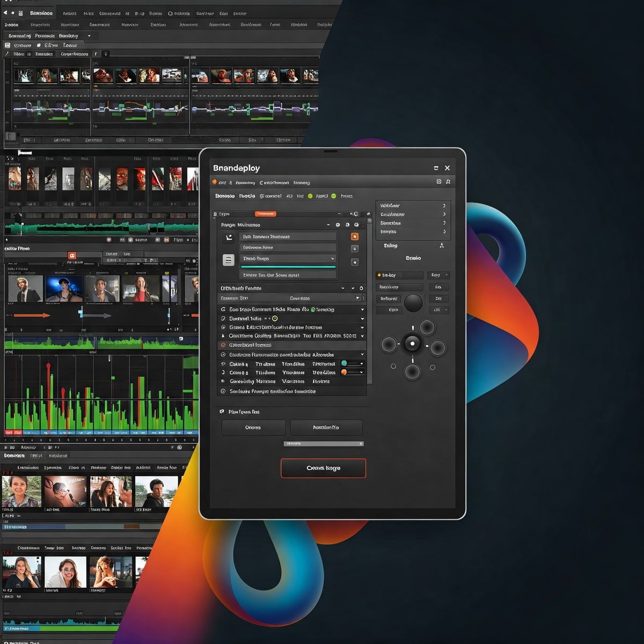Open the combo box below the two text fields
Viewport: 644px width, 644px height.
click(288, 259)
